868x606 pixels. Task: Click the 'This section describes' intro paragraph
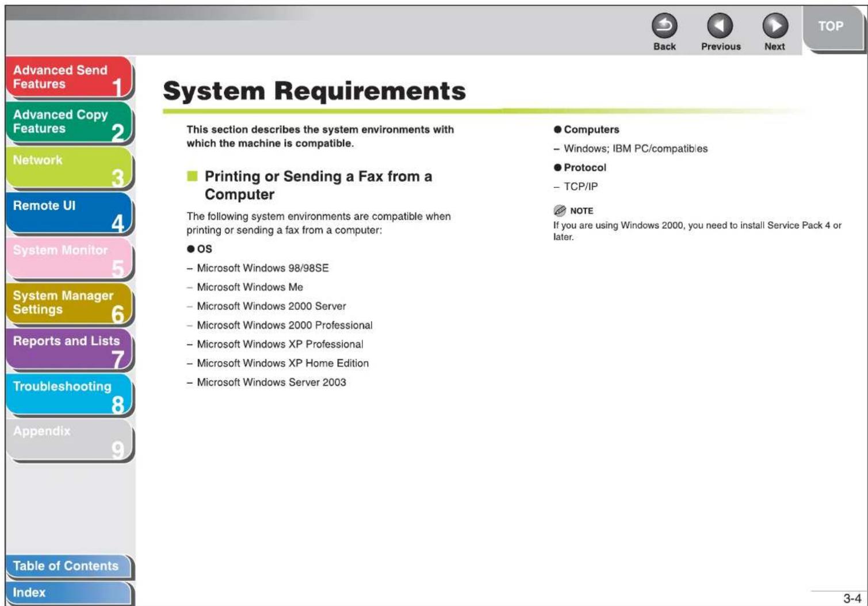tap(320, 136)
